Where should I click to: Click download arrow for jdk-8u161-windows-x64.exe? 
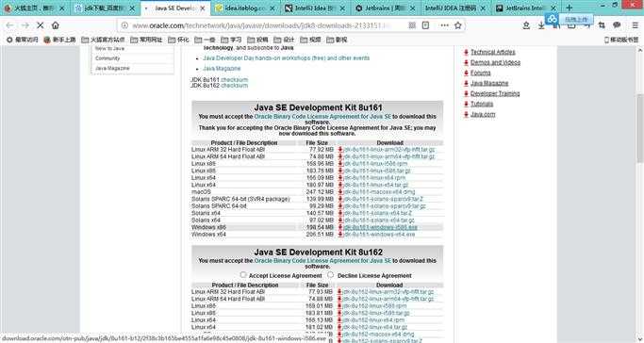(x=340, y=235)
